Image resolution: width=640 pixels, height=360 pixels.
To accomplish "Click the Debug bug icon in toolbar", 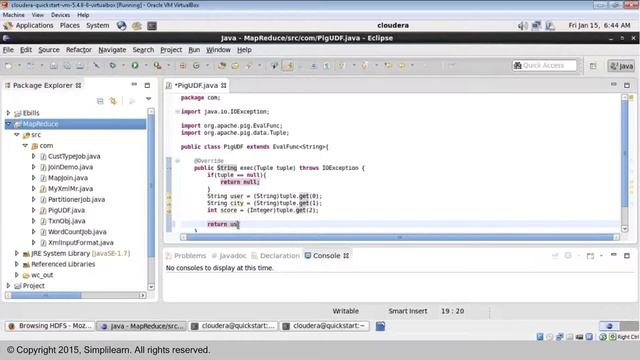I will 112,65.
